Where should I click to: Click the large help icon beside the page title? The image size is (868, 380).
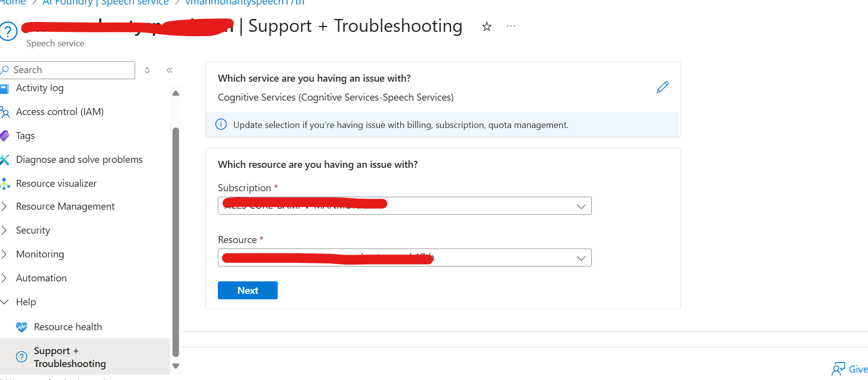(8, 31)
